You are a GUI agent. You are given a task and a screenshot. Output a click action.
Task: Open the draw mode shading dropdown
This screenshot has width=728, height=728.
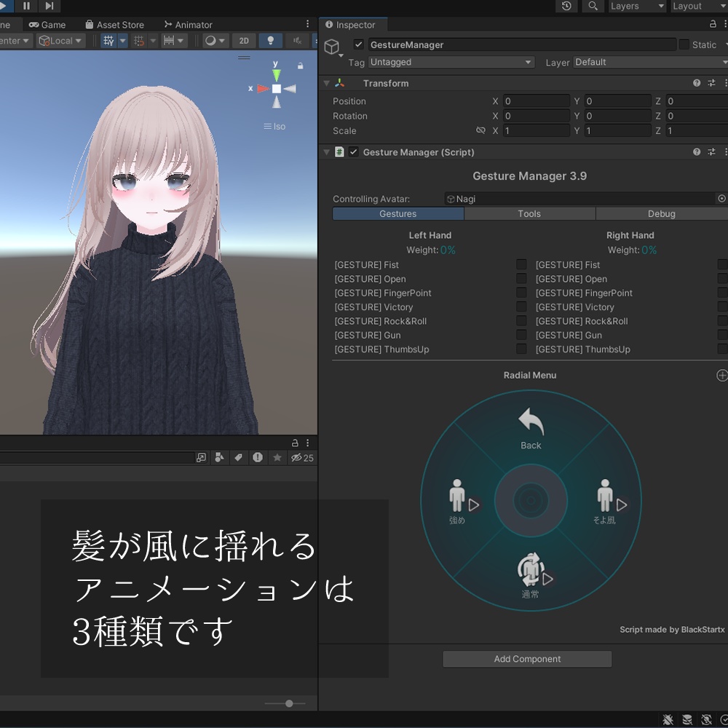[x=215, y=41]
